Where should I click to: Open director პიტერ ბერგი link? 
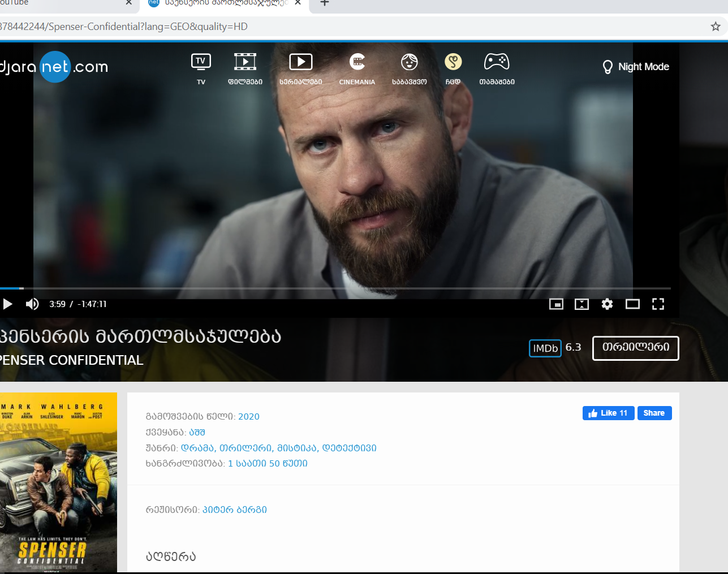(235, 510)
